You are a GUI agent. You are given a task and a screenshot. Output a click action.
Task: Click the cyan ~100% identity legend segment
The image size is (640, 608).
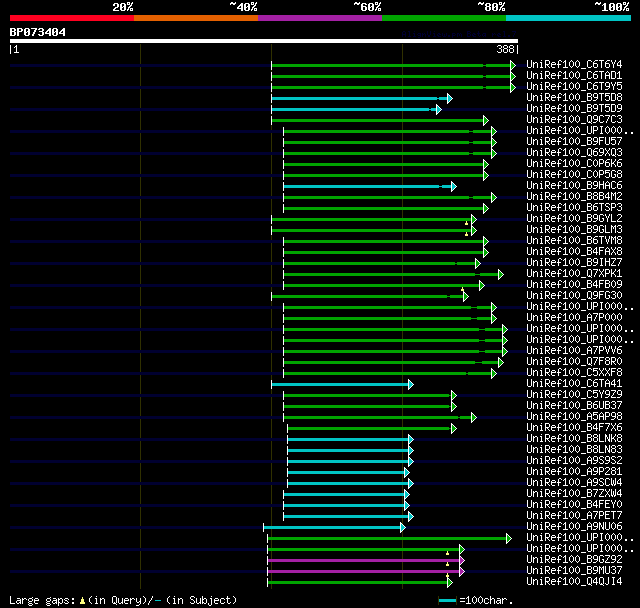tap(569, 18)
